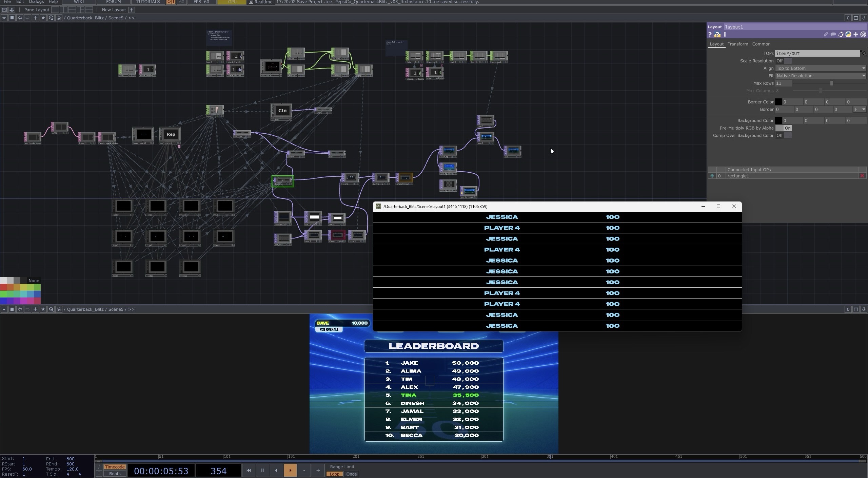Open the Dialogs menu
The height and width of the screenshot is (478, 868).
click(x=36, y=2)
